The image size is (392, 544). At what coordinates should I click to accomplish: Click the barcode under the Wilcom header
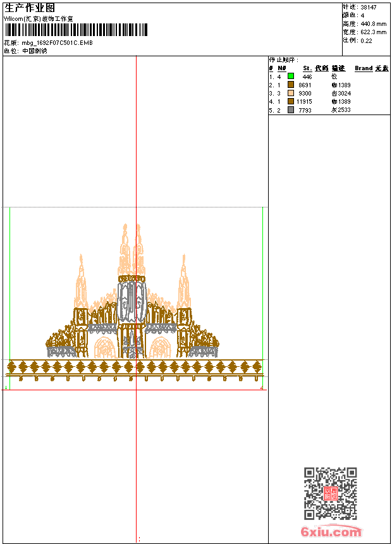(x=76, y=30)
